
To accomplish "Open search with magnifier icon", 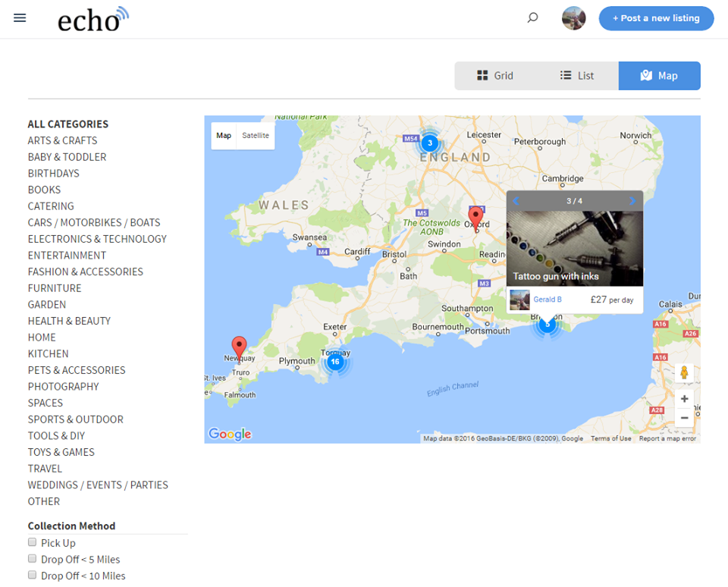I will tap(532, 18).
